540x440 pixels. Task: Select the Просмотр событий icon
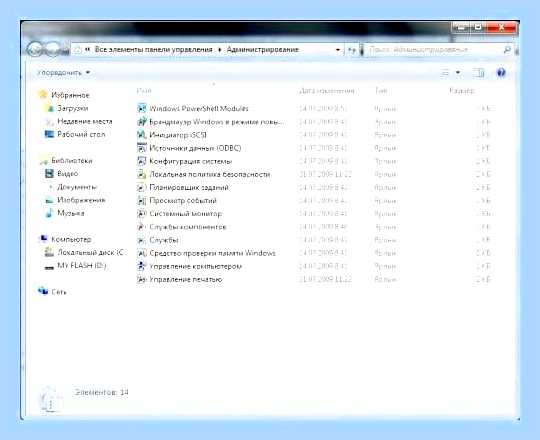click(142, 200)
